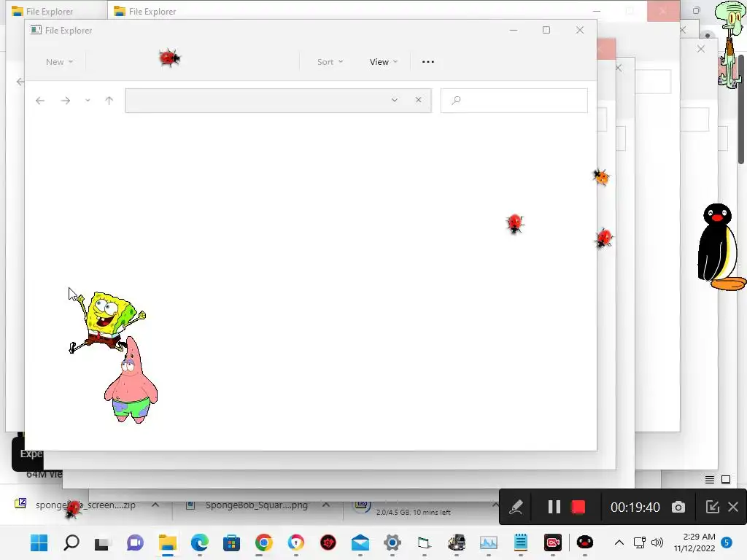The width and height of the screenshot is (747, 560).
Task: Launch Microsoft Edge from taskbar
Action: click(x=200, y=542)
